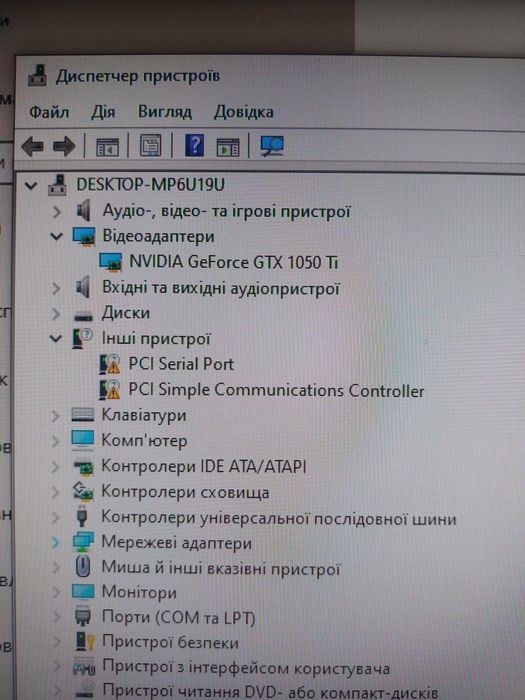Expand the Диски category
The width and height of the screenshot is (525, 700).
coord(56,314)
